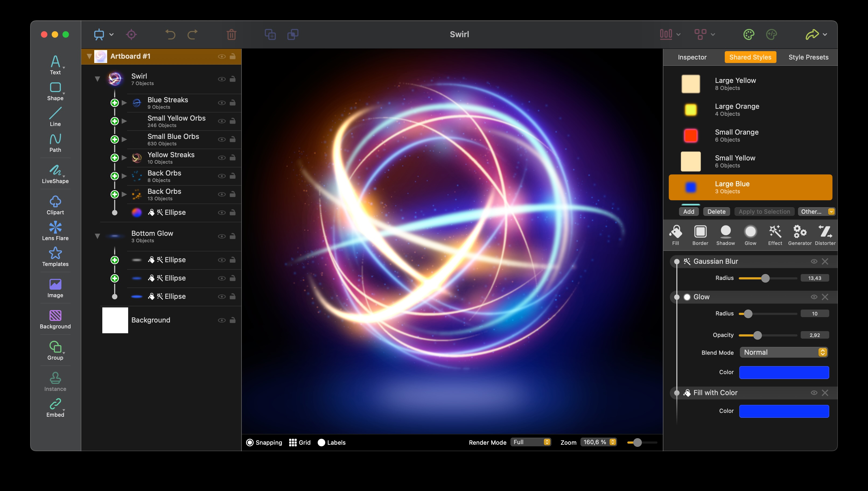Expand the Yellow Streaks group
The height and width of the screenshot is (491, 868).
124,157
